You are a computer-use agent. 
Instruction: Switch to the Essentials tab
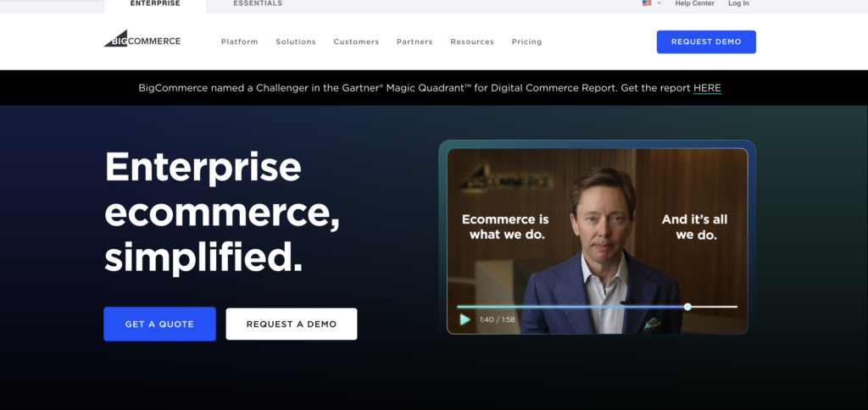coord(258,3)
